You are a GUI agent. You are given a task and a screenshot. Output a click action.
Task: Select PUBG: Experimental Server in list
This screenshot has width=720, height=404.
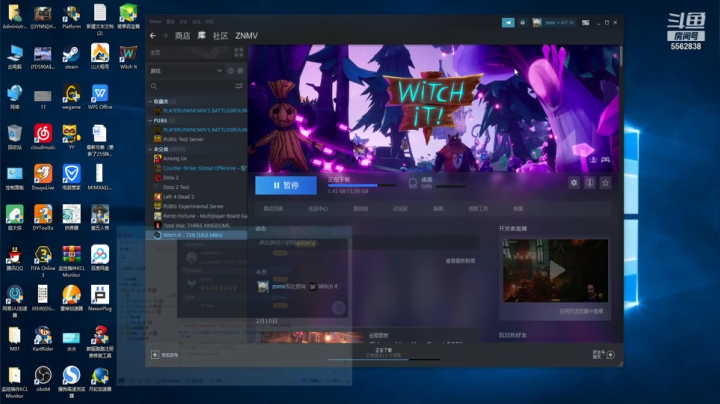click(193, 206)
